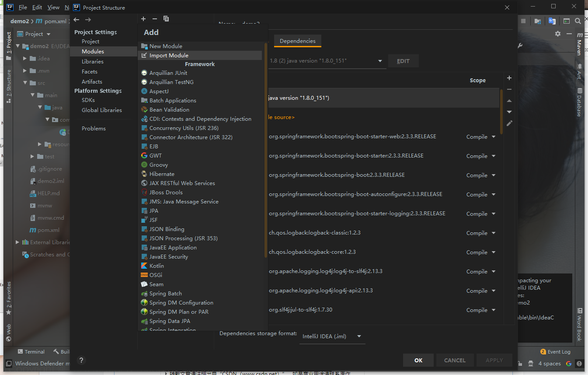Screen dimensions: 588x375
Task: Expand the .idea folder in the project tree
Action: [25, 58]
